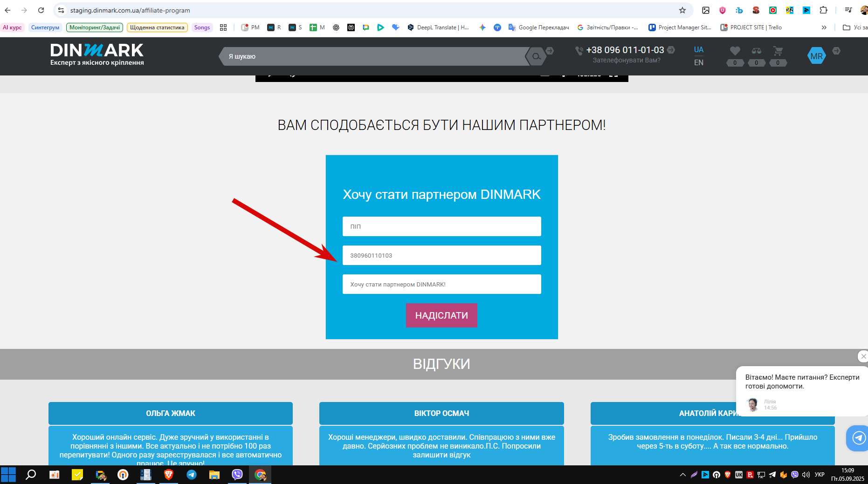Screen dimensions: 868x484
Task: Expand the arrow next to MR avatar
Action: pos(836,51)
